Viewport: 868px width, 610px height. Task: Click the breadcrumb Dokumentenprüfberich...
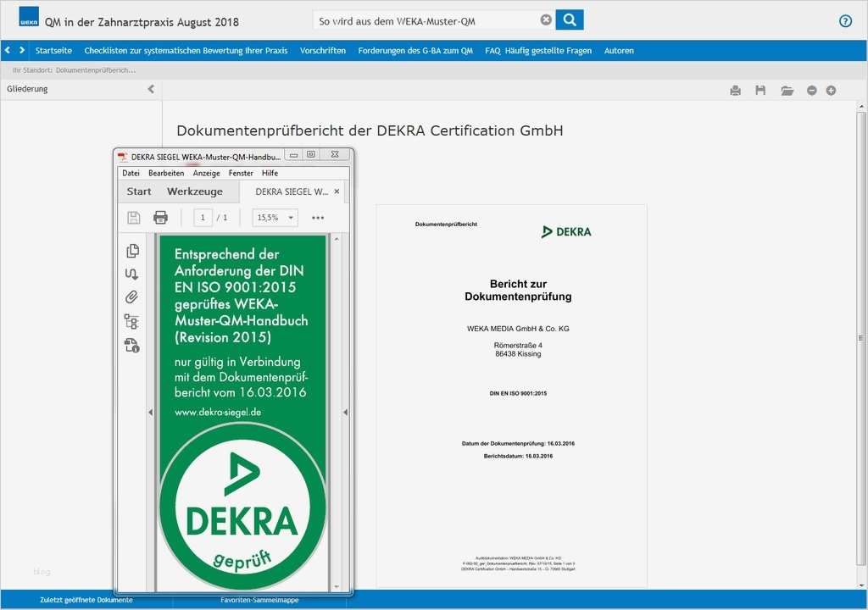96,70
